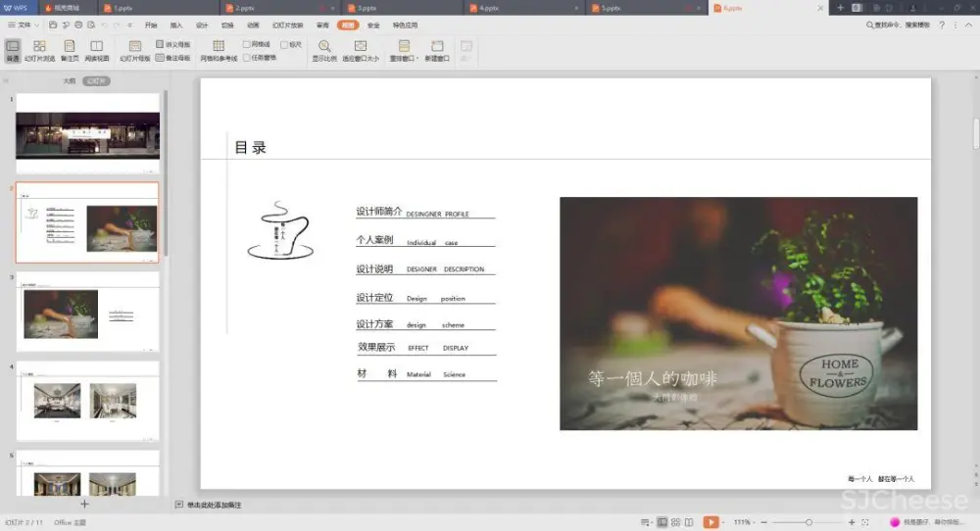Click the redo arrow icon
The height and width of the screenshot is (531, 980).
click(117, 25)
